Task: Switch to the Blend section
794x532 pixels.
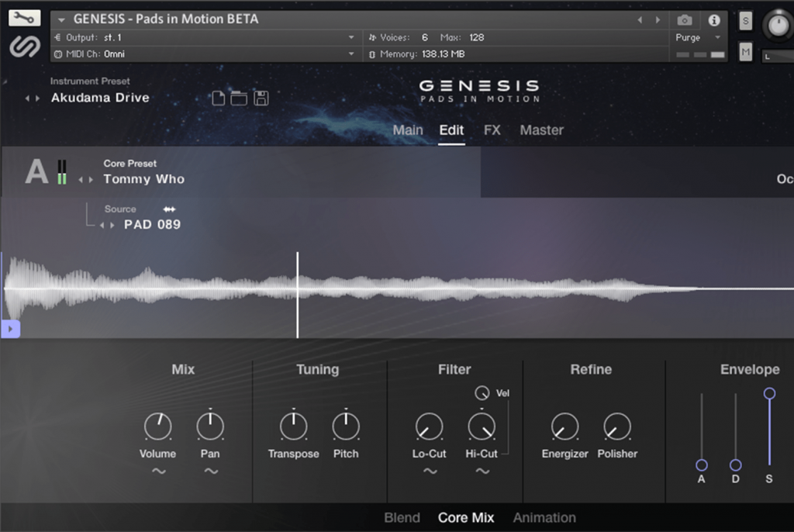Action: (402, 517)
